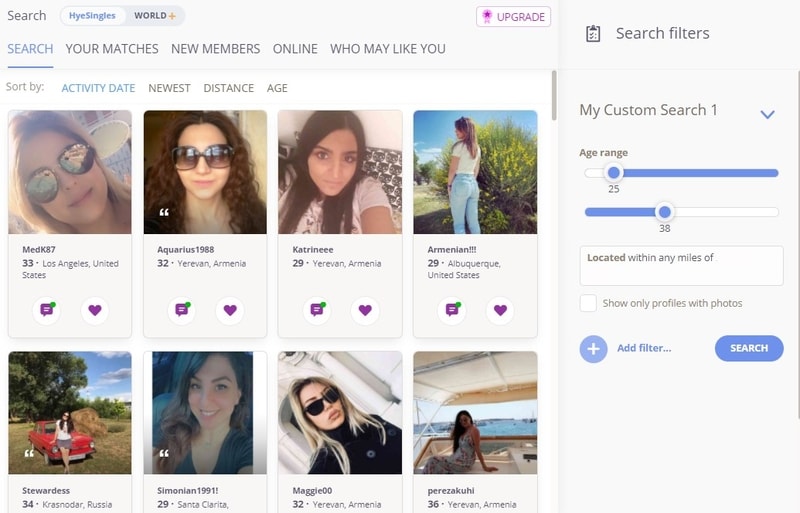
Task: Go to YOUR MATCHES tab
Action: [112, 49]
